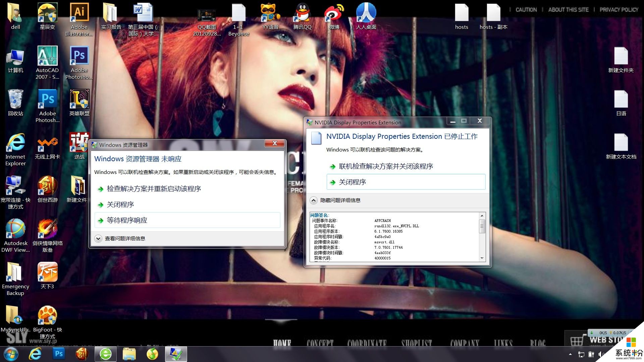Image resolution: width=644 pixels, height=362 pixels.
Task: Select 关闭程序 in Windows Explorer dialog
Action: [120, 203]
